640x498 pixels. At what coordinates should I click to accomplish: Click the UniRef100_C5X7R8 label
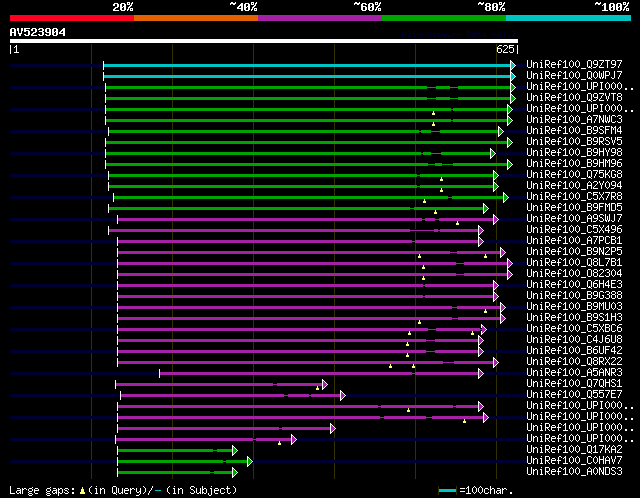(x=574, y=196)
